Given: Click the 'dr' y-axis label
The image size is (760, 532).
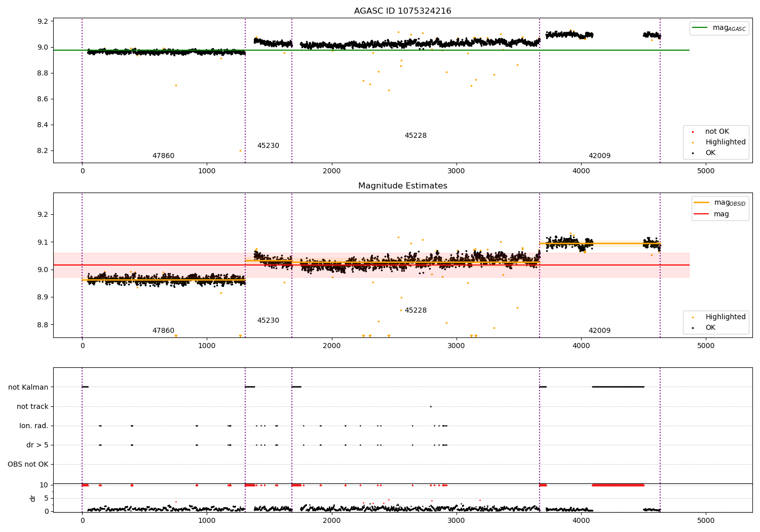Looking at the screenshot, I should 33,498.
